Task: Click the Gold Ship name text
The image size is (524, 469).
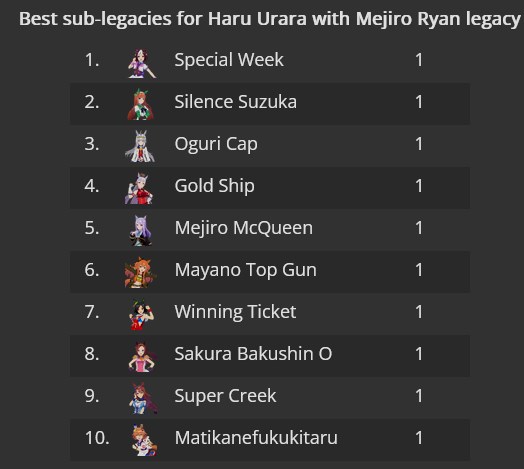Action: coord(215,186)
